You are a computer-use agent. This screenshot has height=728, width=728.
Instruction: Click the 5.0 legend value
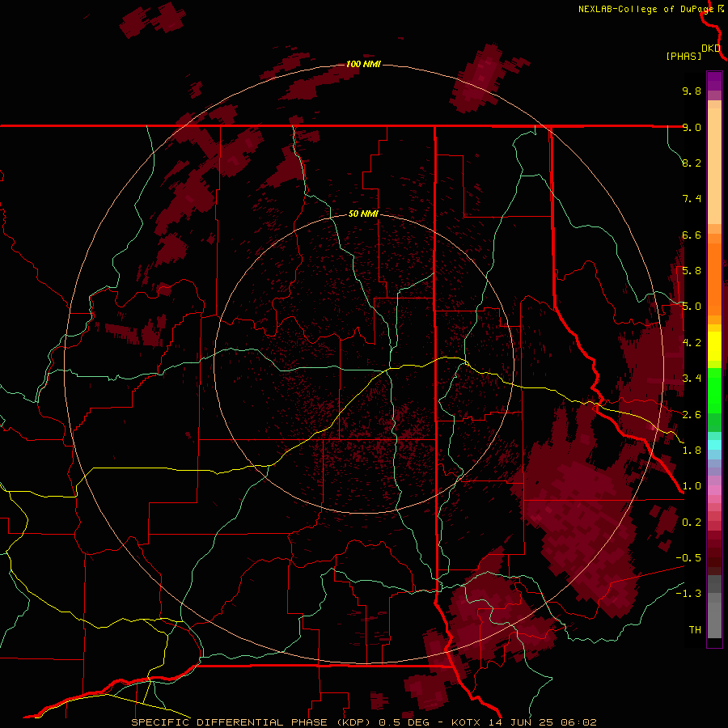692,307
